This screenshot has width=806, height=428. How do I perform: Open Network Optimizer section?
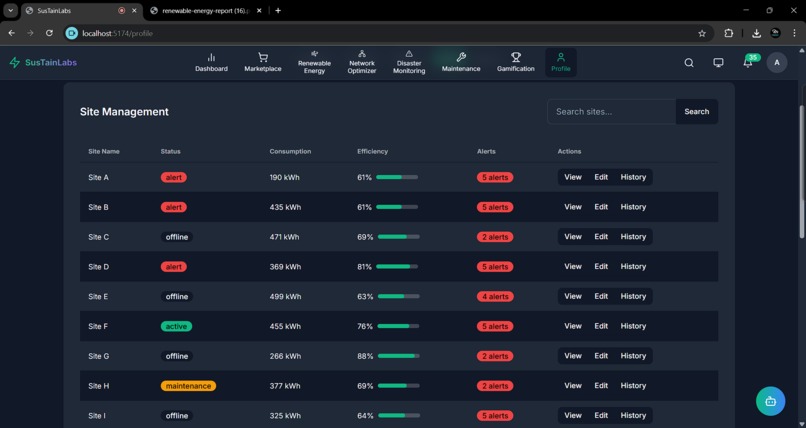point(362,62)
